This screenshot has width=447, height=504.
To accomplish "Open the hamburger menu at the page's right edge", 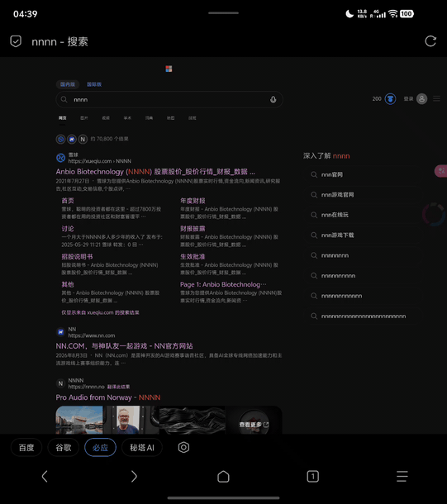I will point(436,98).
